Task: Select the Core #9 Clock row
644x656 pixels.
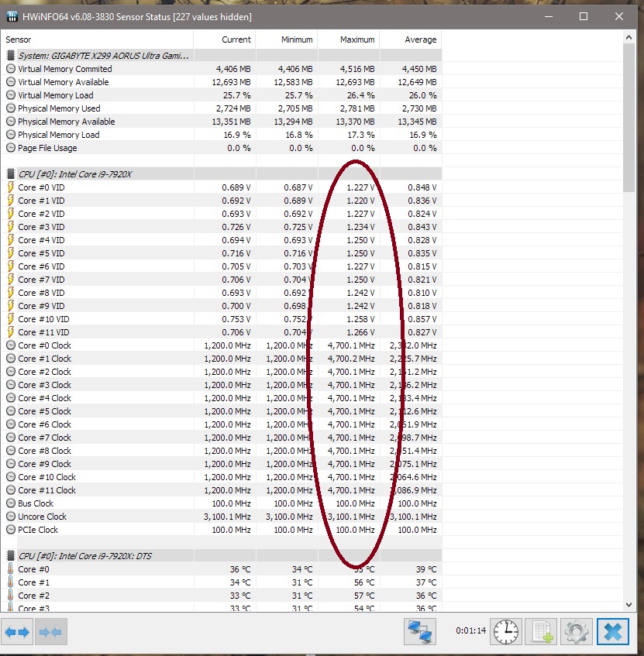Action: pyautogui.click(x=222, y=464)
